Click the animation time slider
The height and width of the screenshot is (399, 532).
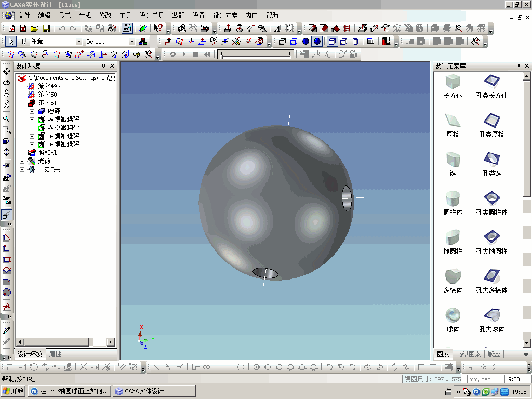256,54
